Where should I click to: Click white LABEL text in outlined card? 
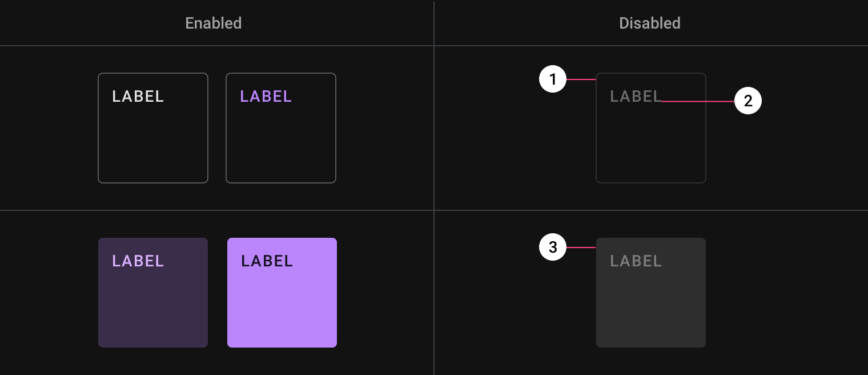point(138,97)
